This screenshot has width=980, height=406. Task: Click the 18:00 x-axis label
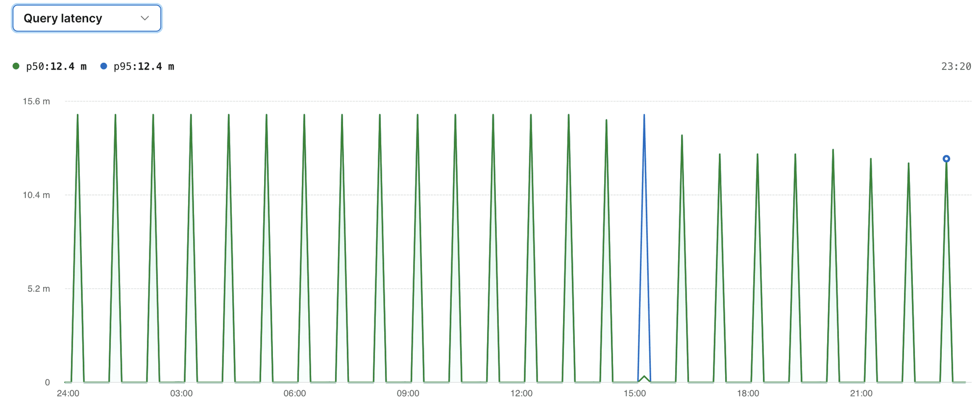(748, 393)
